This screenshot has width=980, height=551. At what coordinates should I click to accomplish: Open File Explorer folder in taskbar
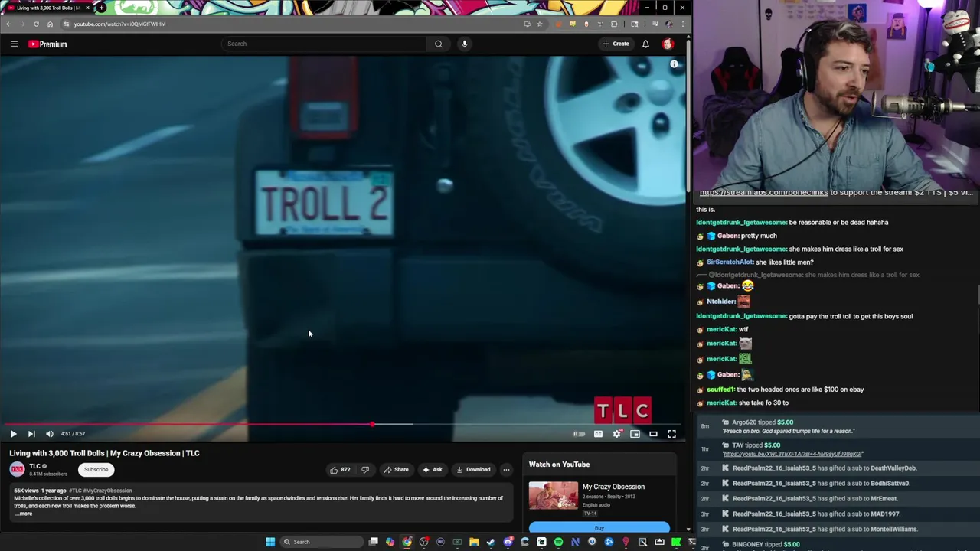pos(474,542)
